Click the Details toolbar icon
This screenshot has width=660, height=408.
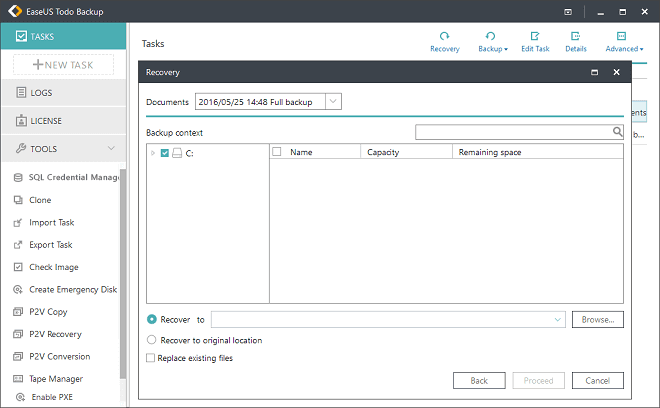[x=575, y=36]
